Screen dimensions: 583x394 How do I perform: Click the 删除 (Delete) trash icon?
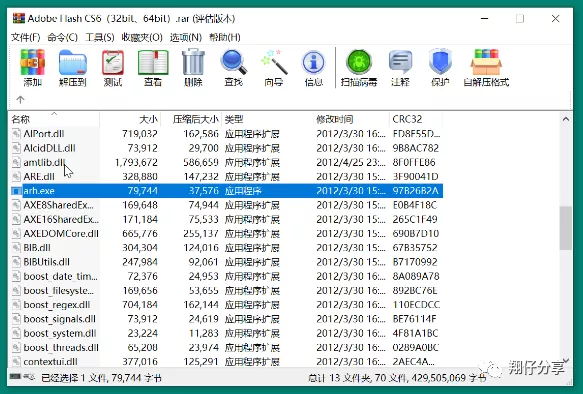coord(193,62)
